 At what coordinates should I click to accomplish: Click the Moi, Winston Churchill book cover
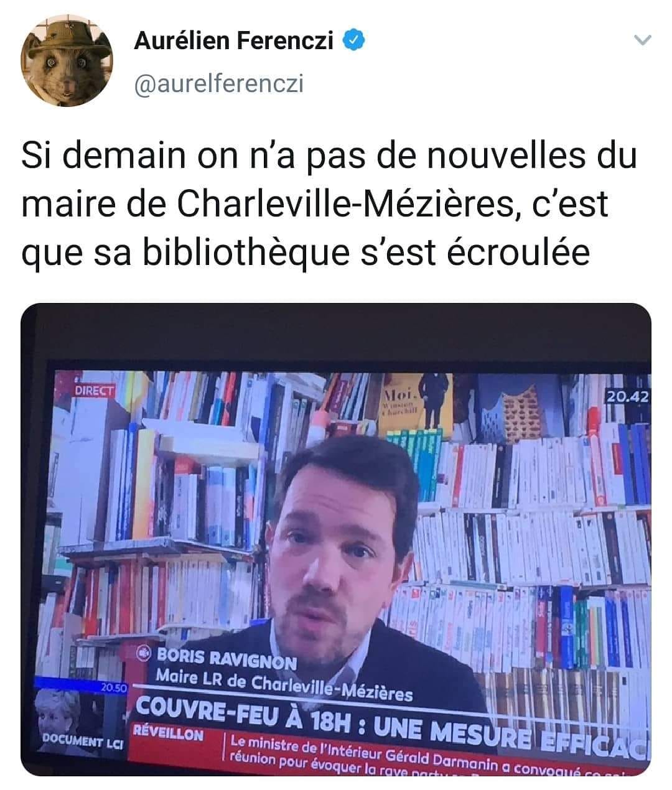[x=418, y=404]
